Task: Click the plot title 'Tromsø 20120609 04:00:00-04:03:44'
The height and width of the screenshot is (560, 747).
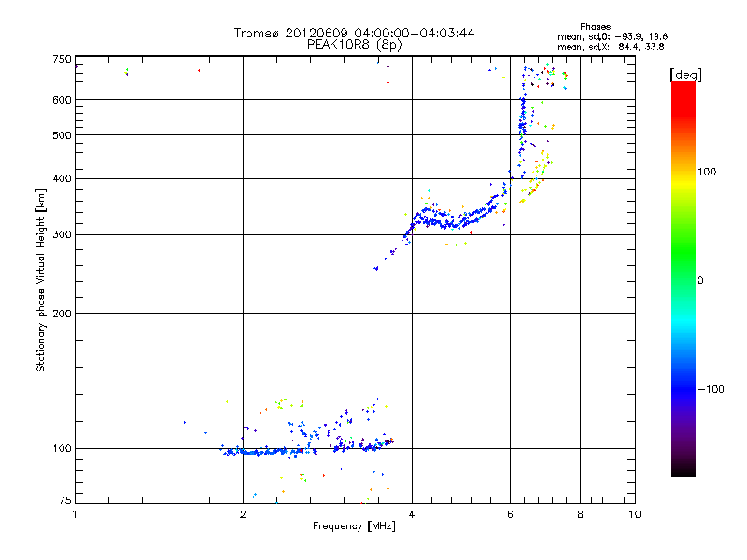Action: [354, 33]
